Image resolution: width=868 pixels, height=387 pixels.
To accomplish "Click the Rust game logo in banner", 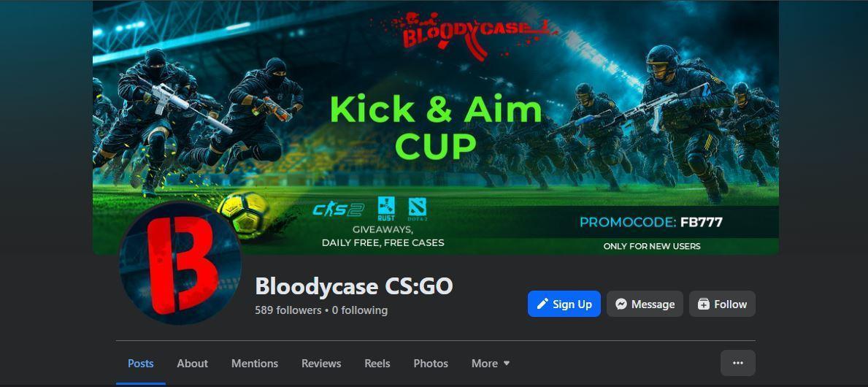I will click(386, 209).
